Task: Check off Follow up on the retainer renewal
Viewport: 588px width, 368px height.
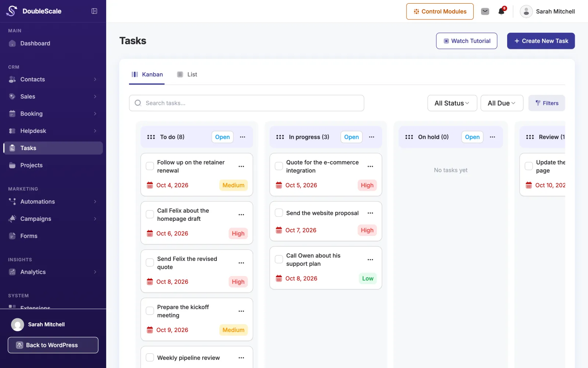Action: click(150, 166)
